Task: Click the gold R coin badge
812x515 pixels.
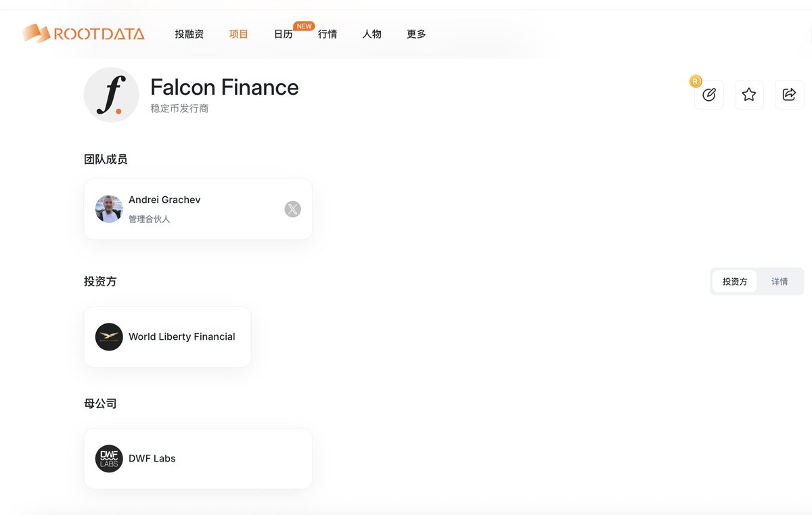Action: click(696, 81)
